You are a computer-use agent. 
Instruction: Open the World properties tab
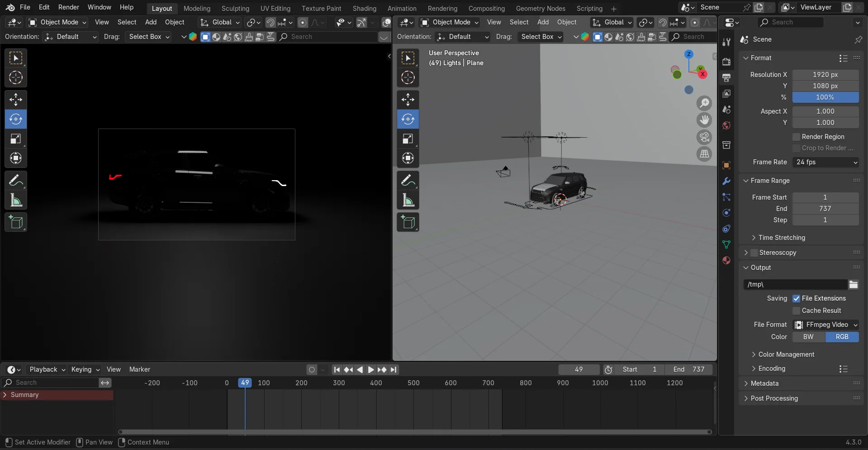pyautogui.click(x=726, y=125)
